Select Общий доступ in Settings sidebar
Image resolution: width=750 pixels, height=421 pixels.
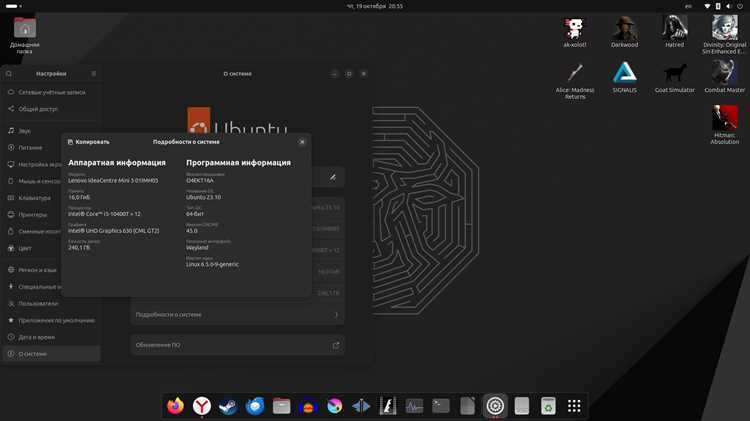point(51,109)
